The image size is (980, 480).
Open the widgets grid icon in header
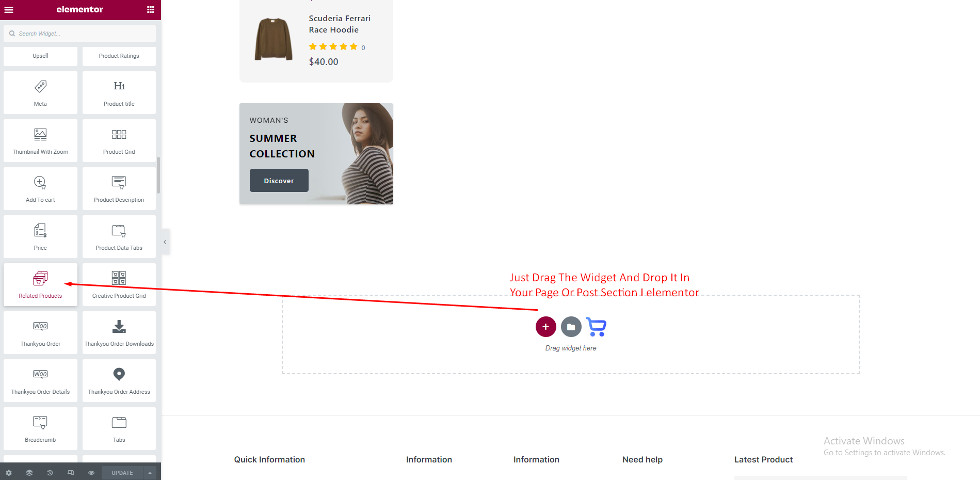(x=151, y=10)
